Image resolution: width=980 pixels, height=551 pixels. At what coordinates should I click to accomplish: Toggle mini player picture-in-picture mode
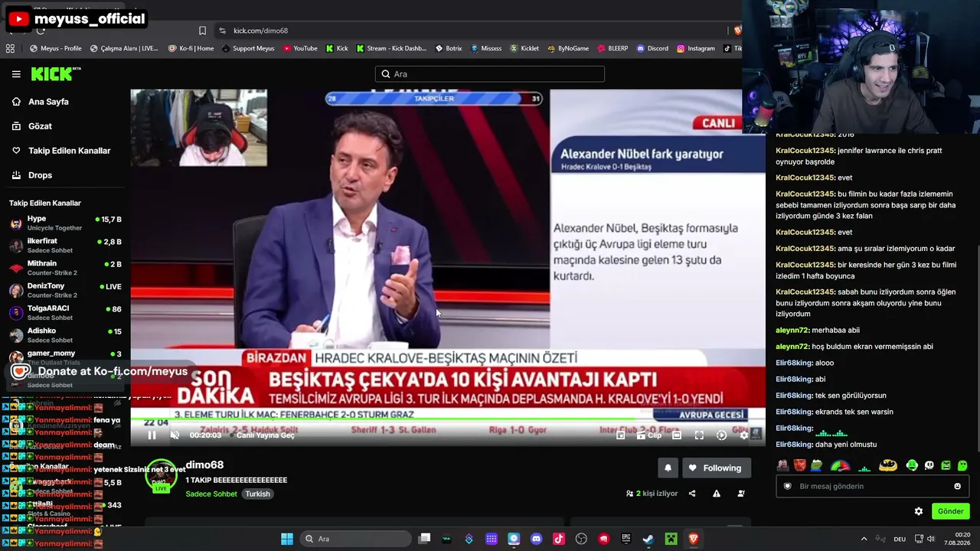[621, 435]
